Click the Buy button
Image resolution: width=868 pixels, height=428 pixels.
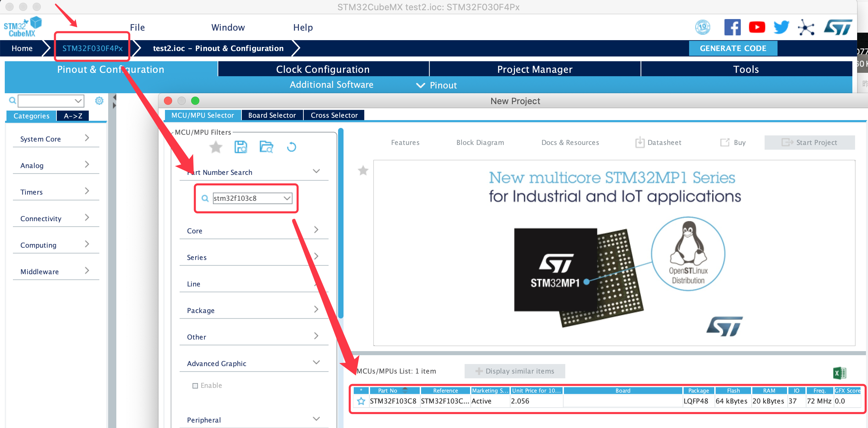tap(733, 143)
